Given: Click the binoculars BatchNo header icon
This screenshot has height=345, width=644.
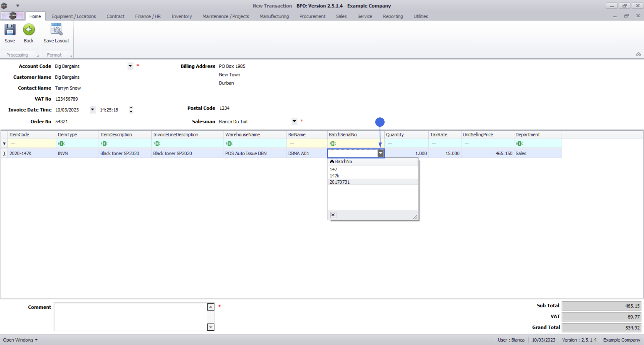Looking at the screenshot, I should [x=332, y=162].
